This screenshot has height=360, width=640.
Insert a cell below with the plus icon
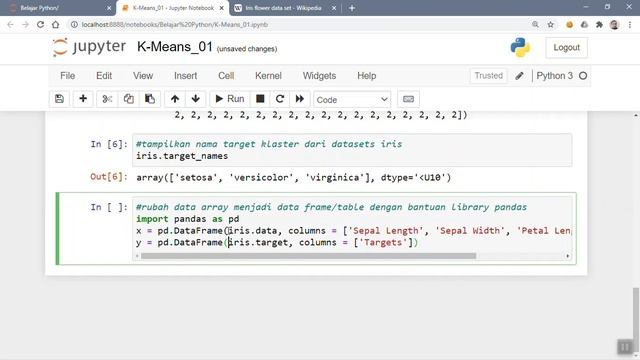[x=83, y=99]
